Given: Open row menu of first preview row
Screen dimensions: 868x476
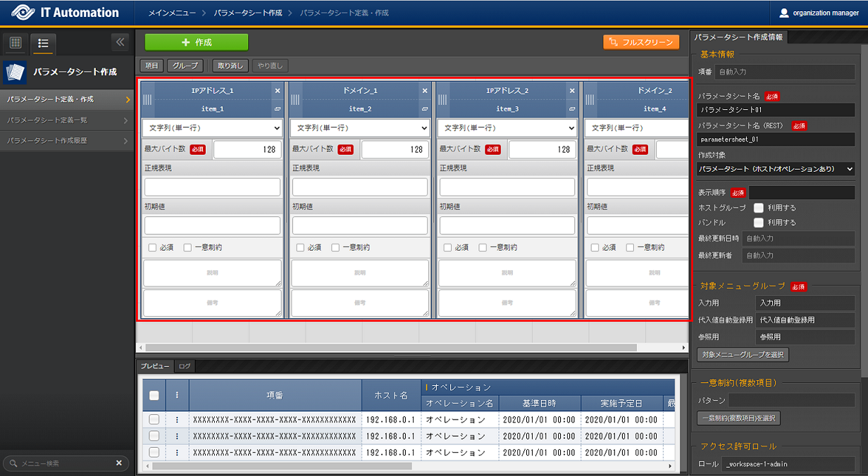Looking at the screenshot, I should 177,420.
